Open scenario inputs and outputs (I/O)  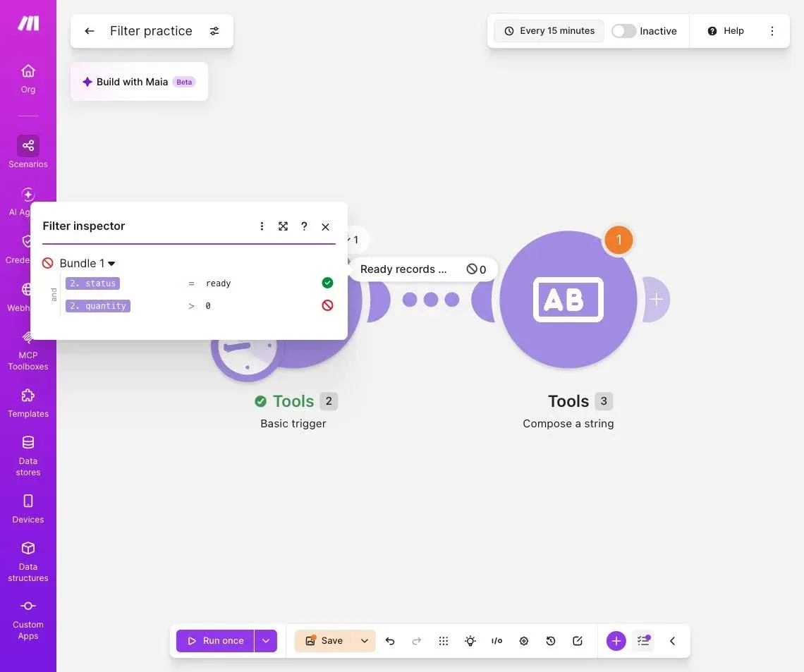click(x=497, y=641)
